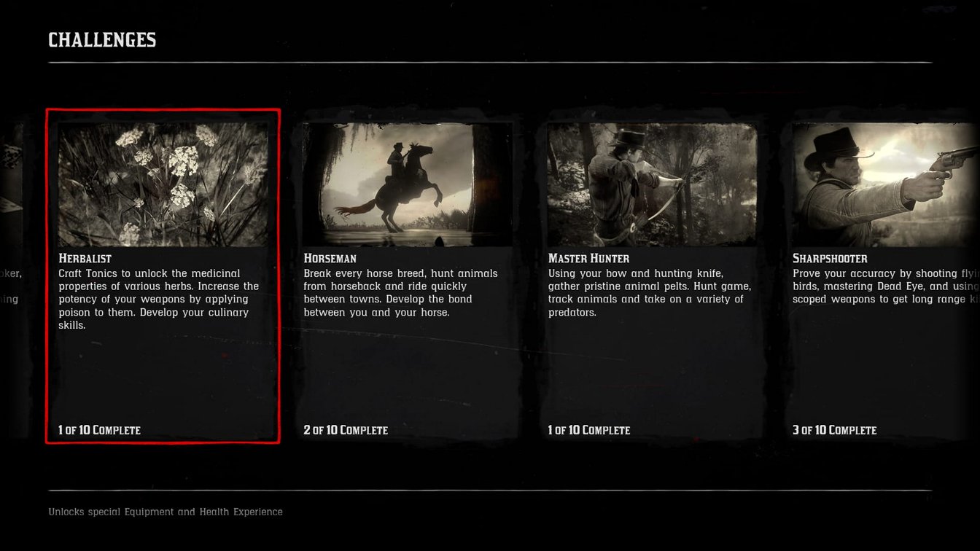The height and width of the screenshot is (551, 980).
Task: Open the Master Hunter archer image
Action: click(x=653, y=184)
